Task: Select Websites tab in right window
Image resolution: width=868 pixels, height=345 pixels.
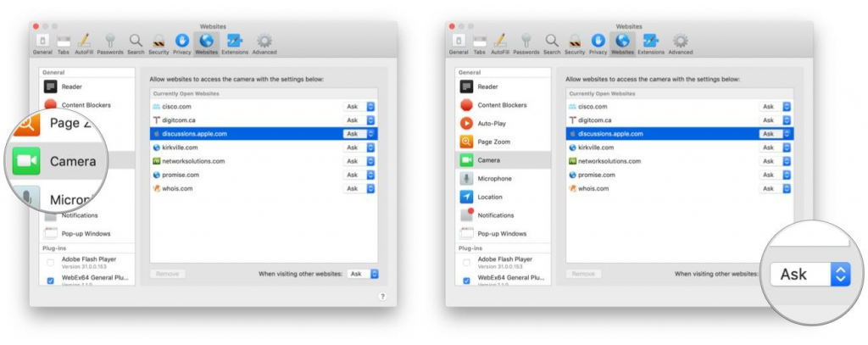Action: pyautogui.click(x=622, y=44)
